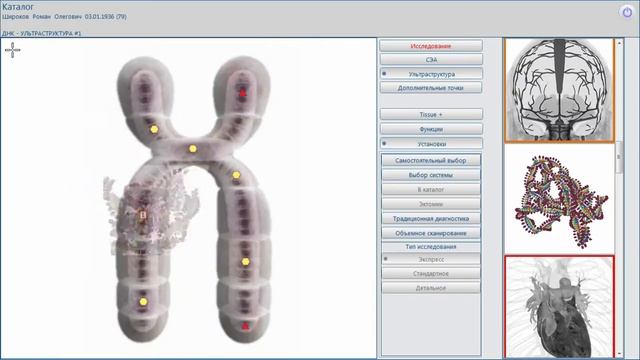
Task: Click the Tissue + button
Action: (x=431, y=114)
